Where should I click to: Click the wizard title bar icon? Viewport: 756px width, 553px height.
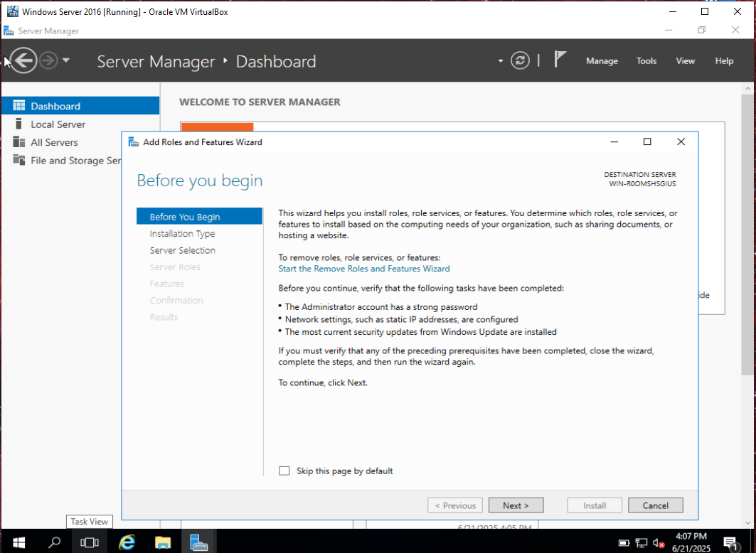point(134,141)
